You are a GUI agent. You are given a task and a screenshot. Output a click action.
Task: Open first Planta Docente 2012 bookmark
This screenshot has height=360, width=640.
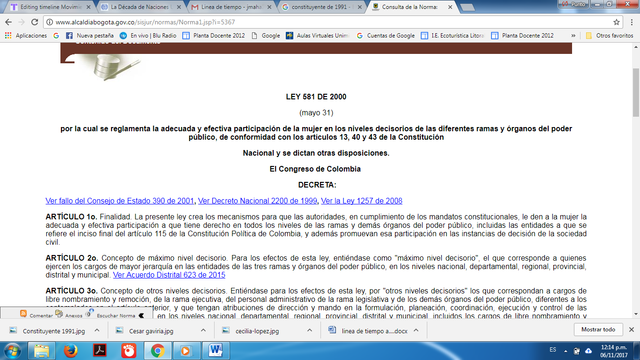tap(213, 36)
